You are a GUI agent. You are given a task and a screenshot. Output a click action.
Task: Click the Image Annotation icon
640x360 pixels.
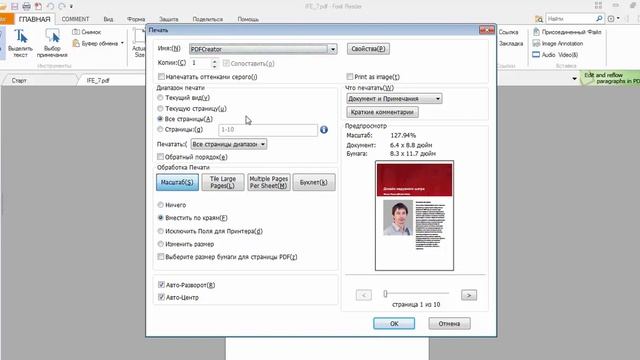tap(536, 43)
